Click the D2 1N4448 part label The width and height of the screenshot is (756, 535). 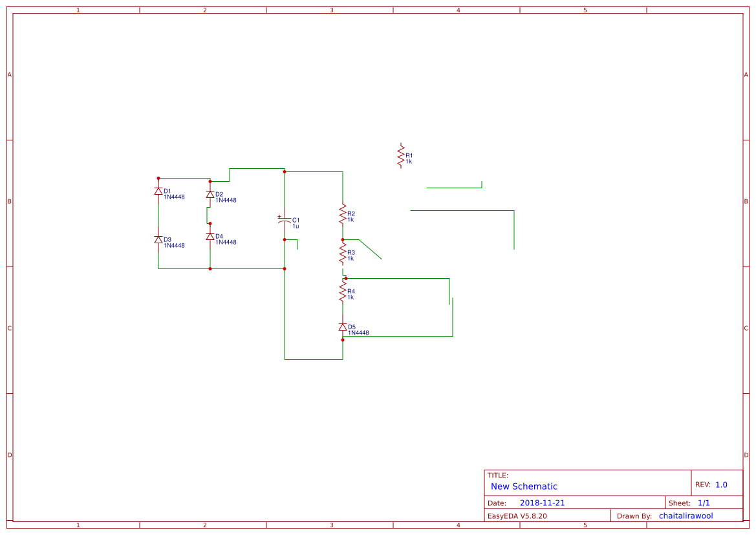pos(226,200)
